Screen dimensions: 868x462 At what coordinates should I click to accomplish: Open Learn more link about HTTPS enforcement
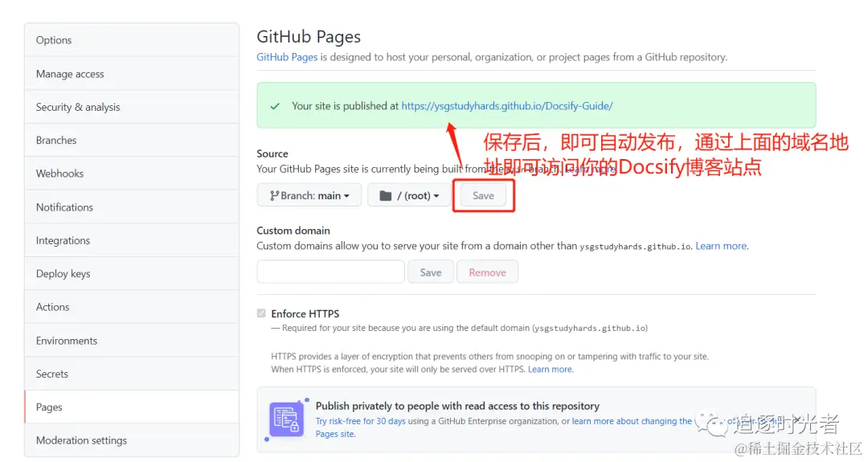[x=550, y=369]
